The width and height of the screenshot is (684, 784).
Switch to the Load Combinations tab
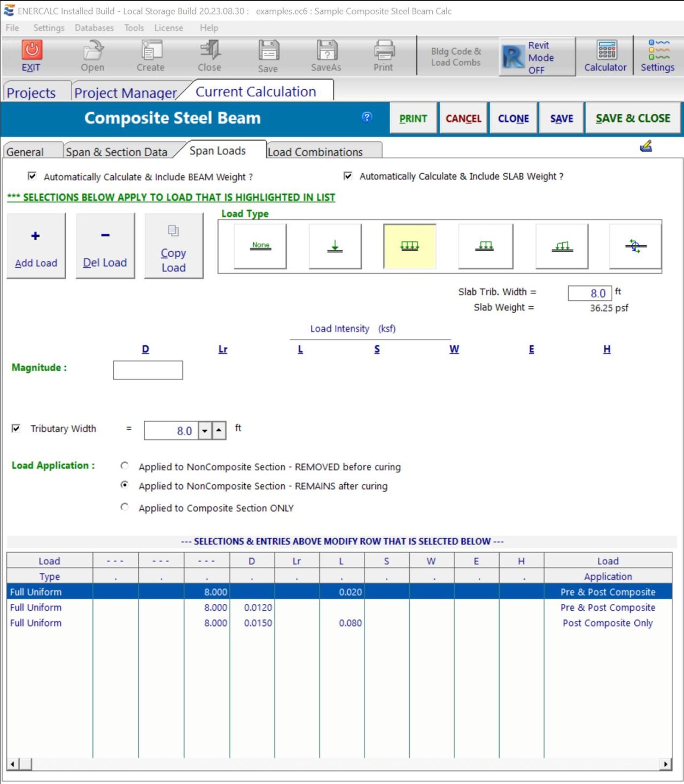[x=315, y=152]
